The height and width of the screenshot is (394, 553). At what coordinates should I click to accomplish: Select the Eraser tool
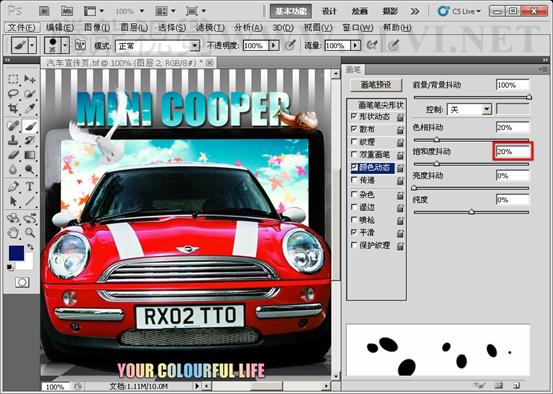[x=13, y=155]
